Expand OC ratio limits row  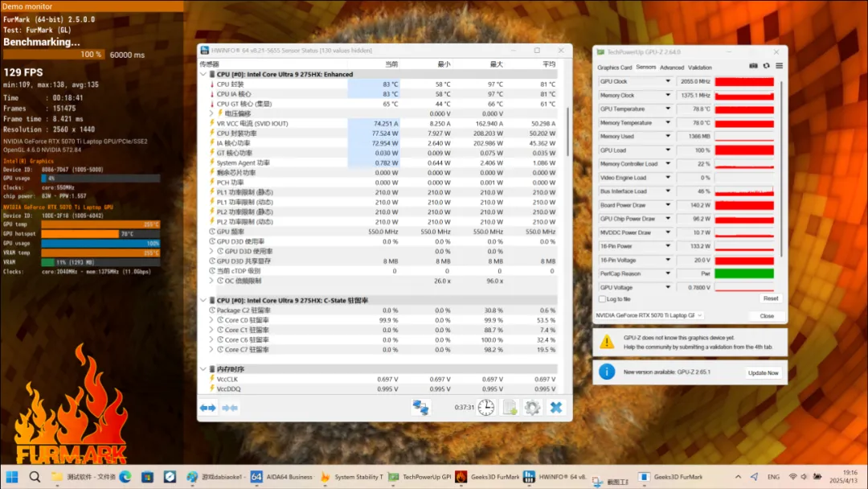211,281
